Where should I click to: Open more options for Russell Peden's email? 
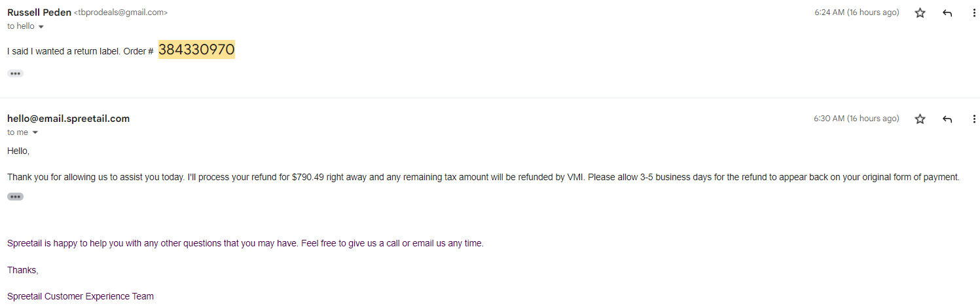(974, 12)
